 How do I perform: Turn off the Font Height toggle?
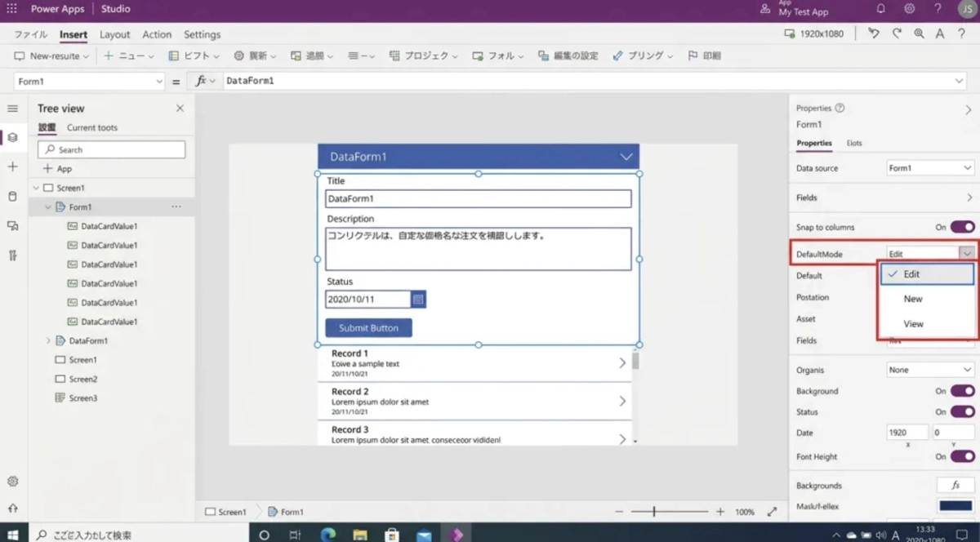962,456
